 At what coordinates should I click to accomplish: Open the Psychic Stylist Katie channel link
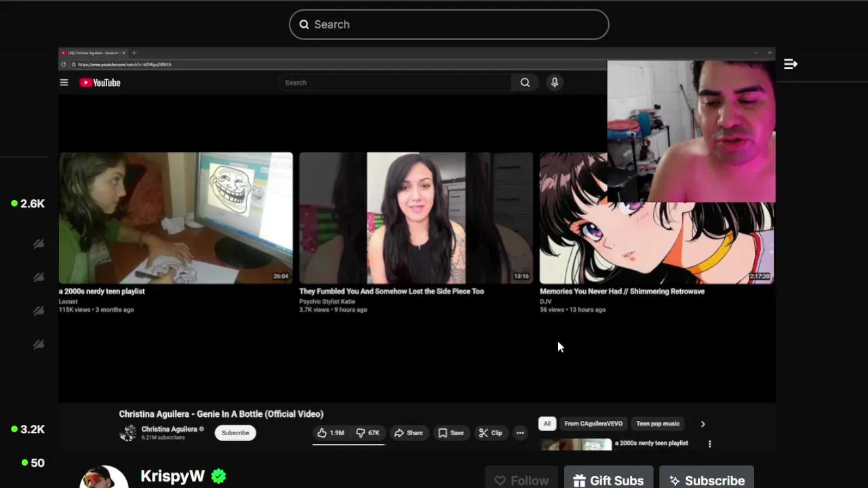click(x=327, y=302)
